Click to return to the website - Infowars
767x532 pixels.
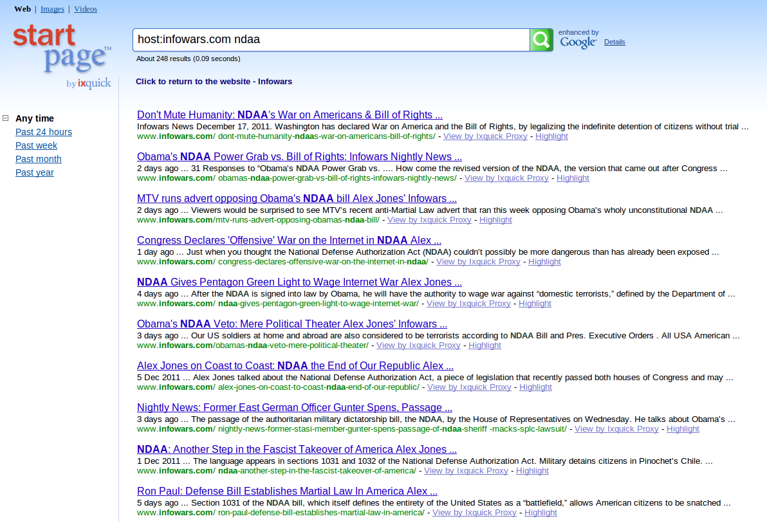coord(214,82)
